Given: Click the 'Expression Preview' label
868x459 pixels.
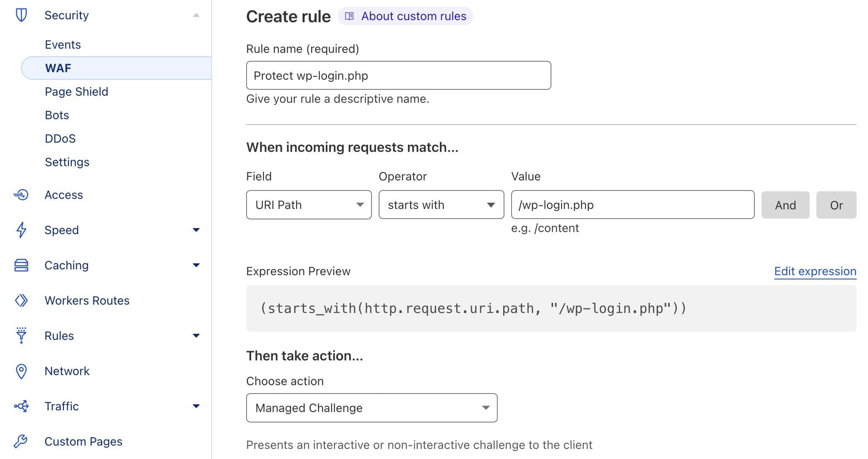Looking at the screenshot, I should (298, 271).
